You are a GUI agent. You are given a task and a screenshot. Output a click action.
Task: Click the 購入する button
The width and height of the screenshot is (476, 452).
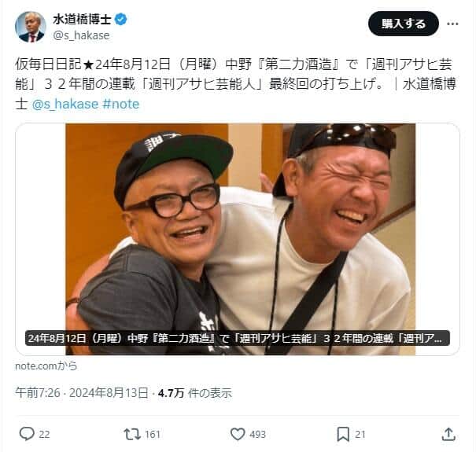(x=404, y=24)
